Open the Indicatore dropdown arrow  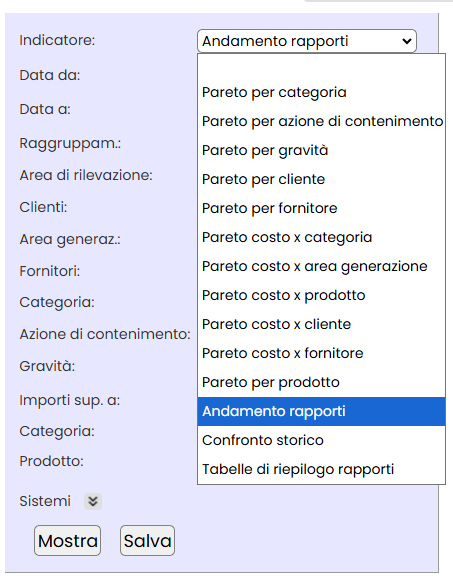pos(407,41)
